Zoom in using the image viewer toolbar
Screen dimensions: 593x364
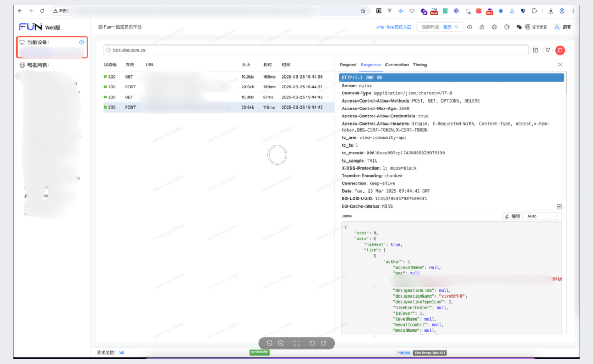[281, 343]
